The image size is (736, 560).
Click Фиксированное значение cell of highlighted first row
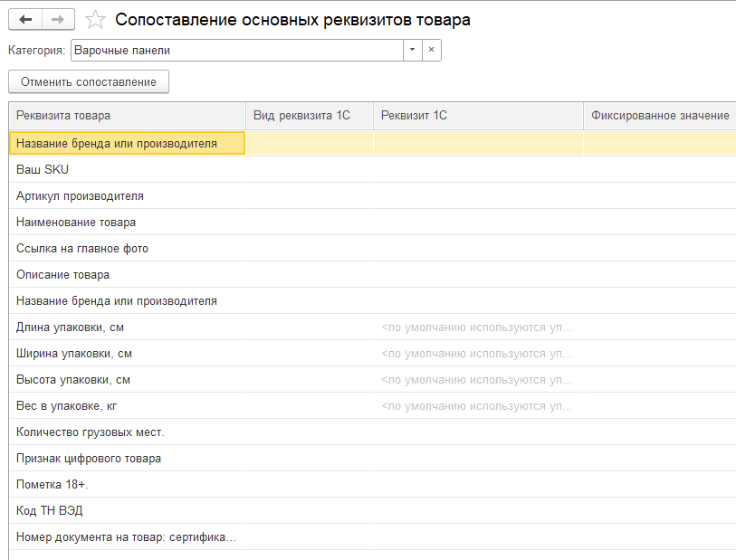pos(659,143)
